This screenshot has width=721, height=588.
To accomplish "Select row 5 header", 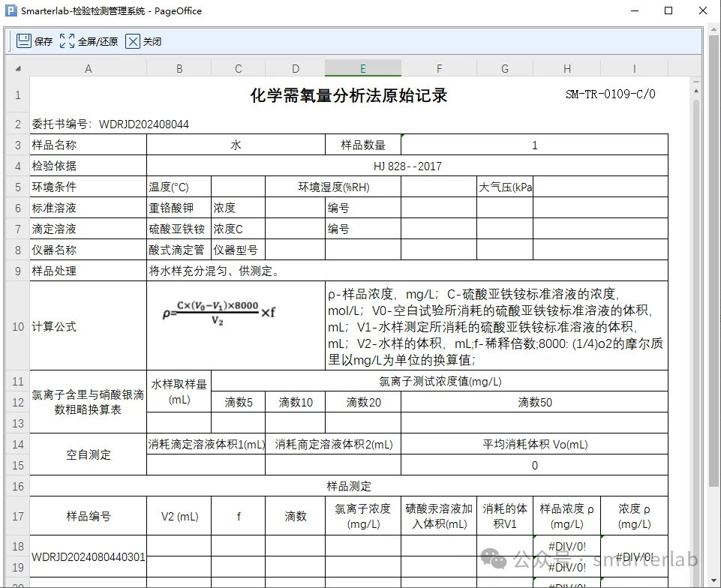I will tap(18, 187).
